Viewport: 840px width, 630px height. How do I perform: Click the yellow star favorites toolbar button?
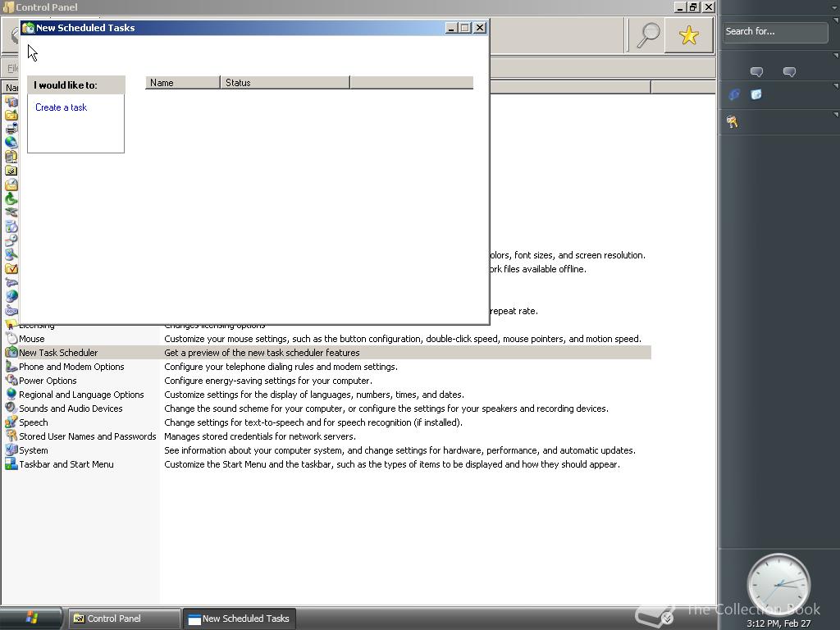689,35
